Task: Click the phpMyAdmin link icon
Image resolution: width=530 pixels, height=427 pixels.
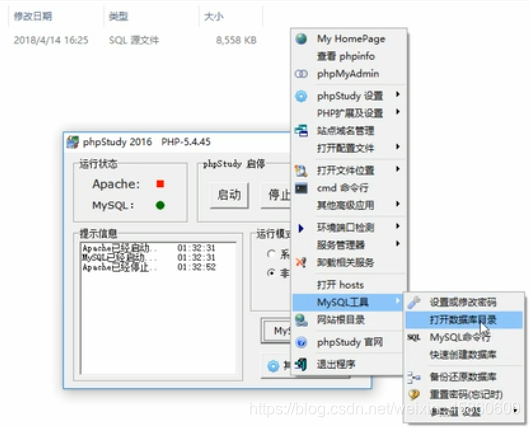Action: [301, 74]
